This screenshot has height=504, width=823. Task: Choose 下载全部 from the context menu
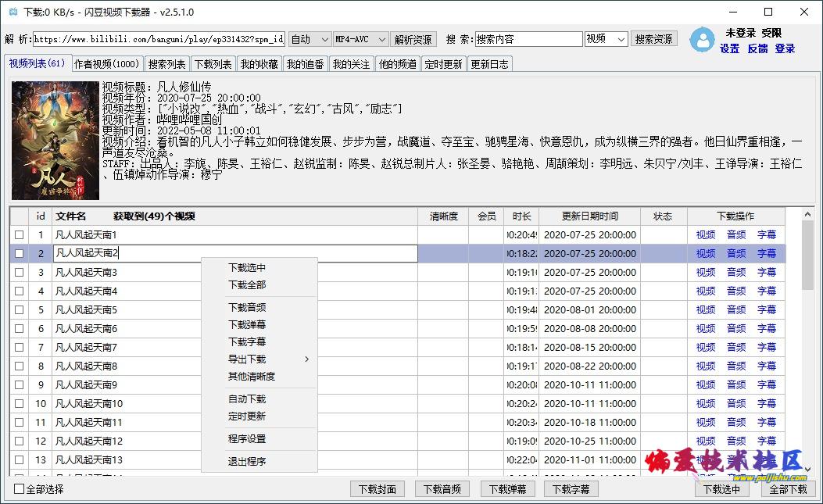(247, 285)
